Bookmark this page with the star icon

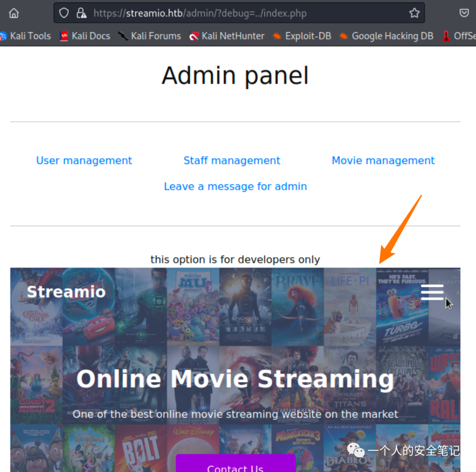[x=414, y=13]
